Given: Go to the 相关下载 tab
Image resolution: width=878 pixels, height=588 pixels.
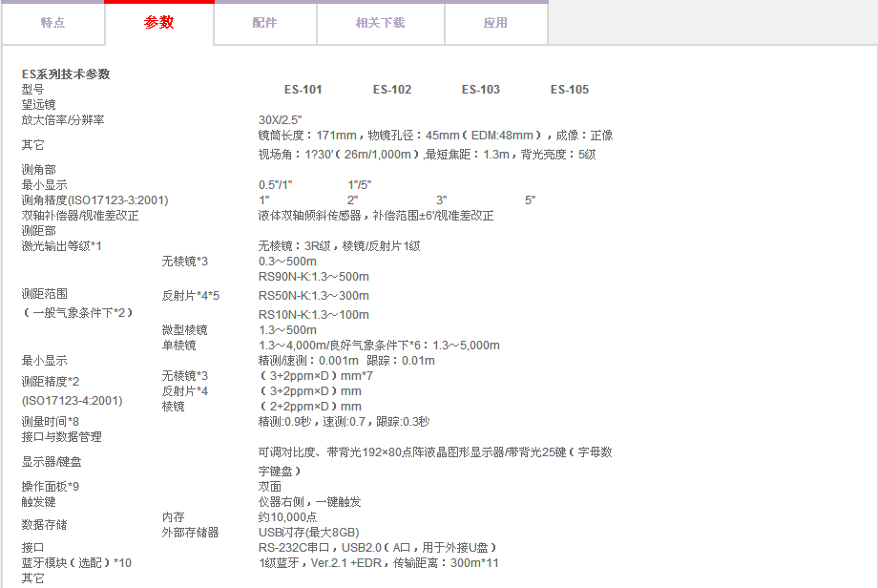Looking at the screenshot, I should click(380, 23).
